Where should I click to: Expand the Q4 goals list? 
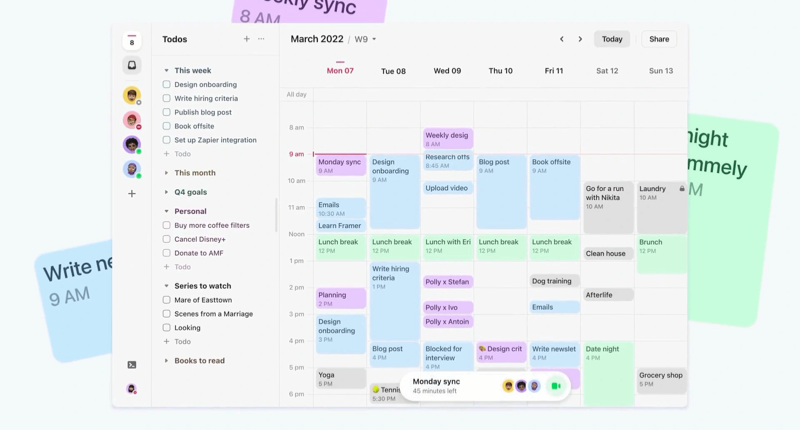tap(166, 192)
